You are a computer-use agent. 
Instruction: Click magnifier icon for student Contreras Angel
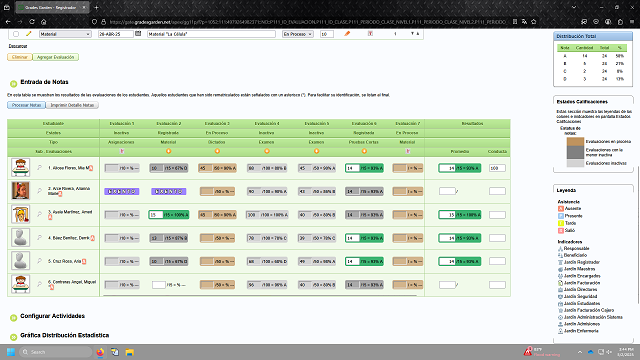(x=40, y=284)
